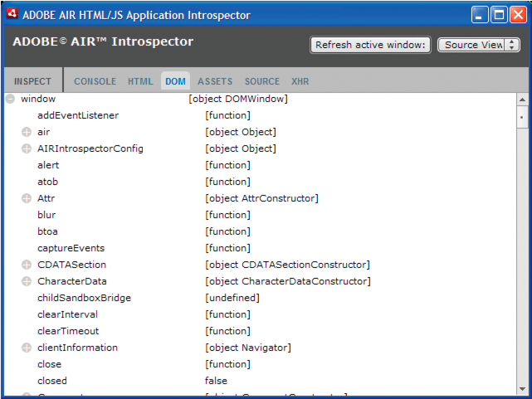Expand the AIRIntrospectorConfig node
The width and height of the screenshot is (532, 399).
27,148
